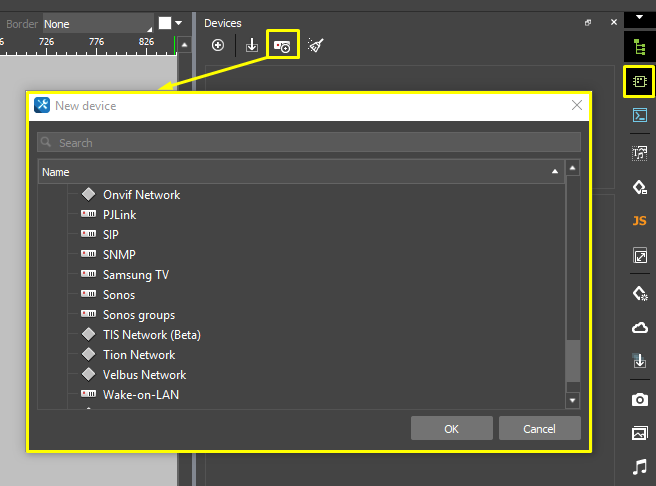Click the white border color swatch
Screen dimensions: 656x486
(165, 23)
